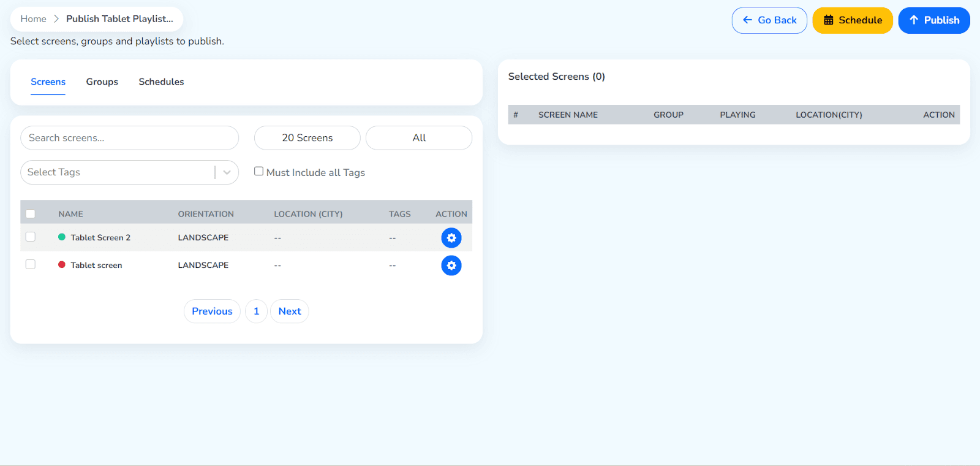Click the green status dot of Tablet Screen 2
Viewport: 980px width, 466px height.
(x=62, y=237)
